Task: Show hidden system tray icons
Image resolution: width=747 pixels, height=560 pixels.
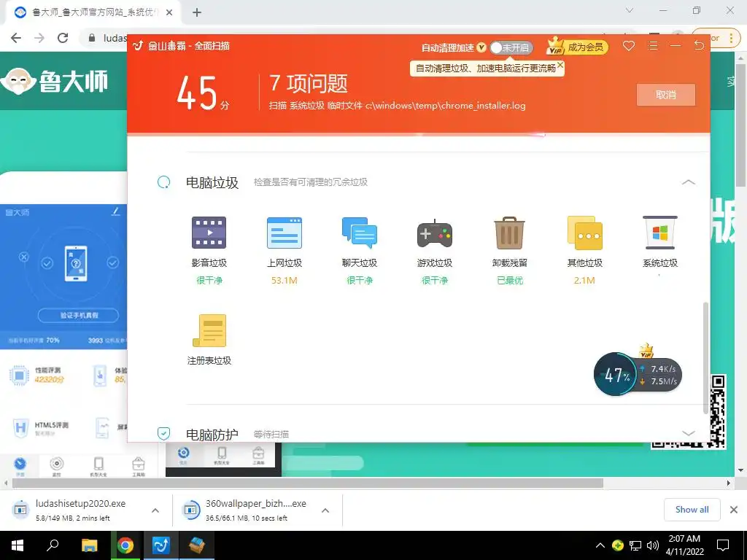Action: (600, 545)
